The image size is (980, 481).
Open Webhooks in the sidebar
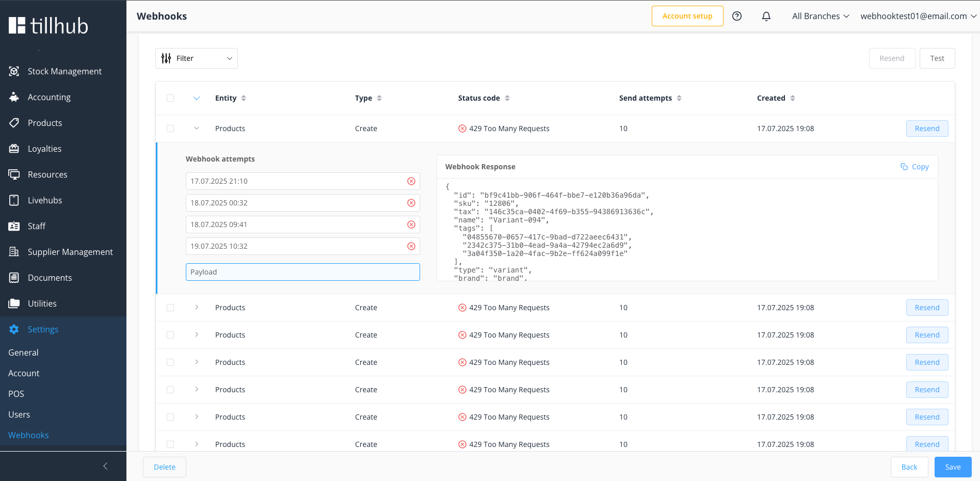point(28,435)
